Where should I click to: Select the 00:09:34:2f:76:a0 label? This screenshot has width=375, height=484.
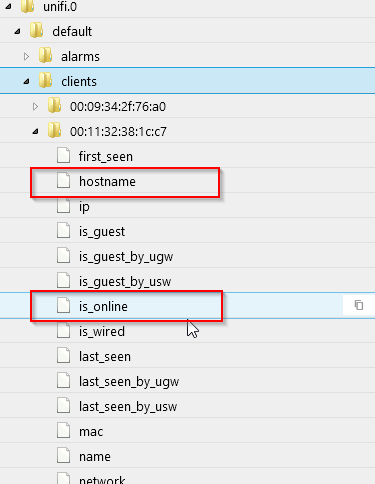point(118,107)
